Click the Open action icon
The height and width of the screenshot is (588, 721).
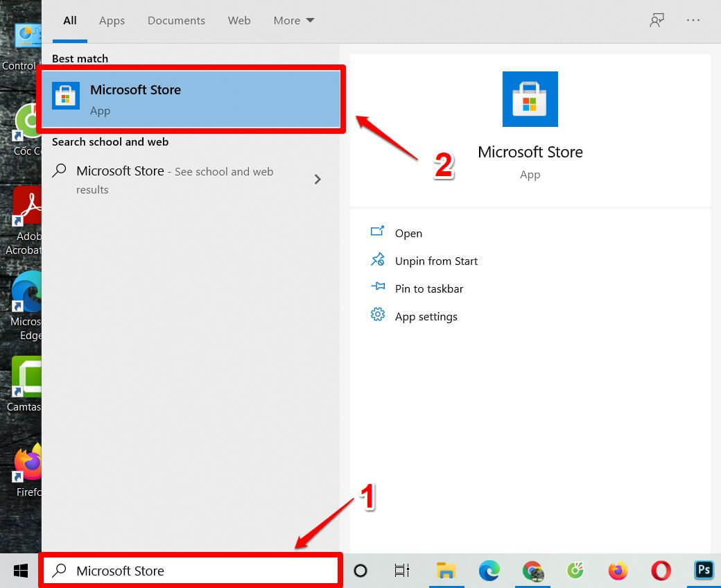point(378,231)
